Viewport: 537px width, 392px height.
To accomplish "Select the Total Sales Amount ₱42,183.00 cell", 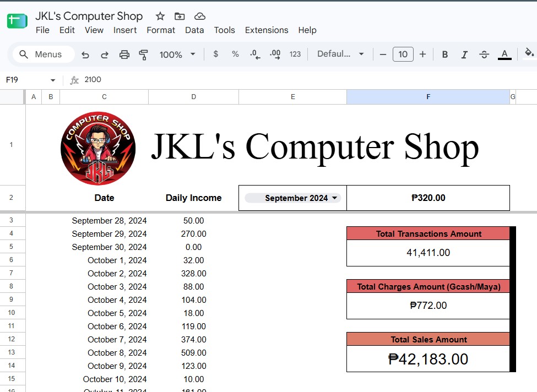I will point(428,359).
